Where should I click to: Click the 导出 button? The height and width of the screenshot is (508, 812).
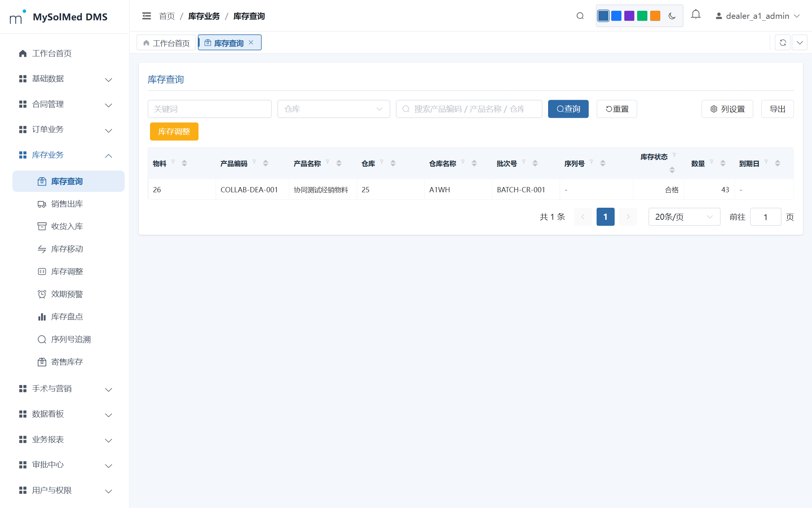tap(777, 109)
